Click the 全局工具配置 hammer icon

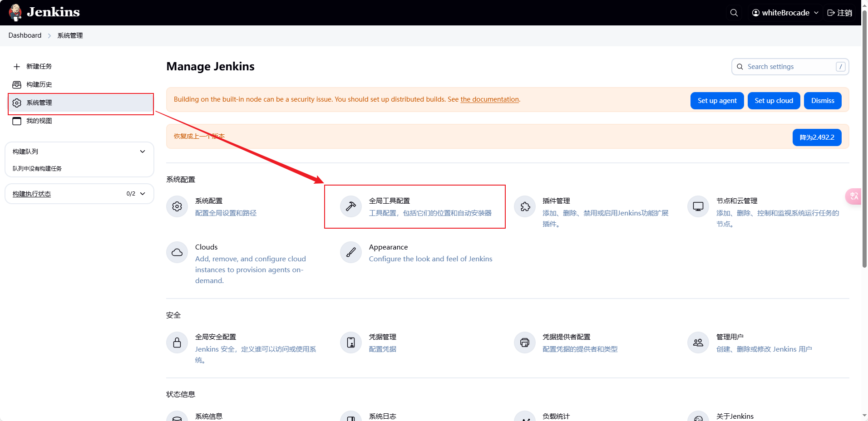coord(351,206)
